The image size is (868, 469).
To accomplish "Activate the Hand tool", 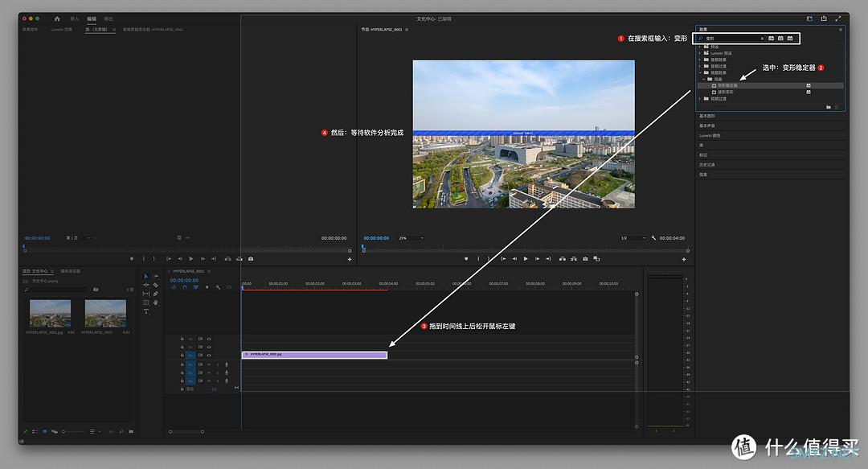I will 156,302.
